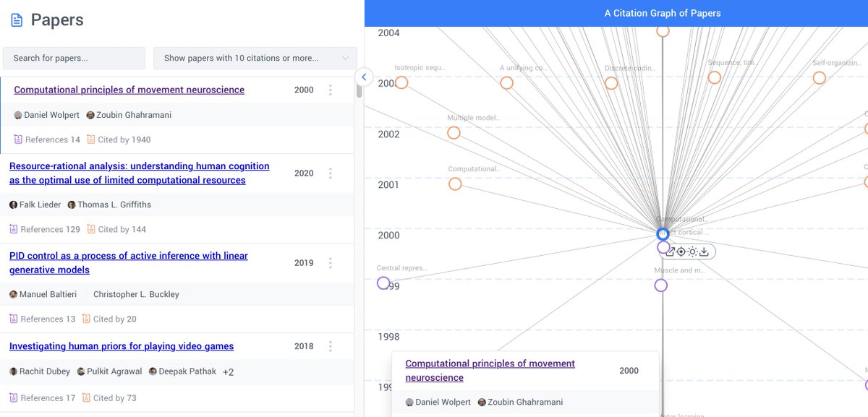Click the Papers document icon in the header
The height and width of the screenshot is (417, 868).
17,20
